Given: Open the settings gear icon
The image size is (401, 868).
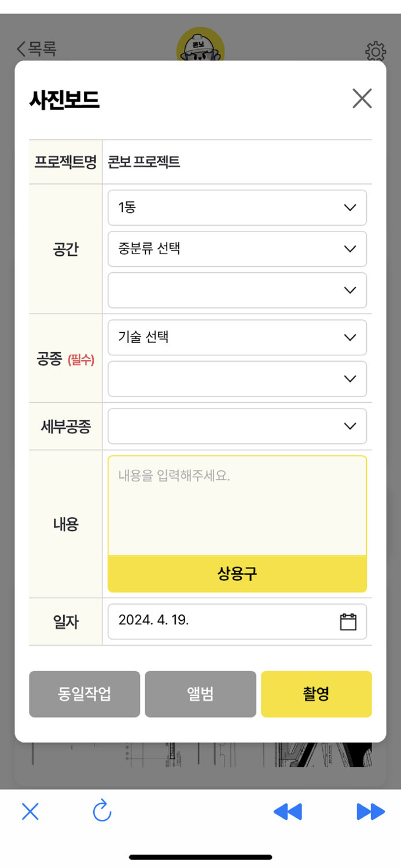Looking at the screenshot, I should (x=375, y=52).
